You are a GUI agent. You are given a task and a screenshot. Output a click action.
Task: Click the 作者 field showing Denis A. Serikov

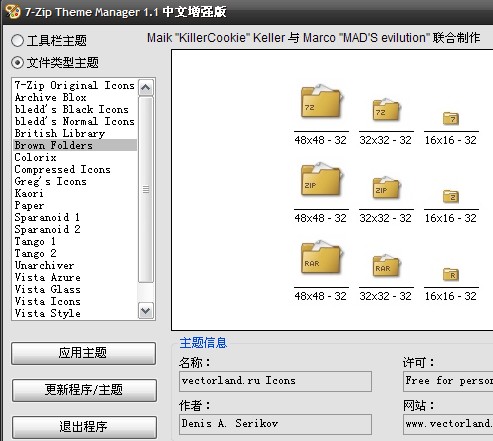(x=275, y=424)
